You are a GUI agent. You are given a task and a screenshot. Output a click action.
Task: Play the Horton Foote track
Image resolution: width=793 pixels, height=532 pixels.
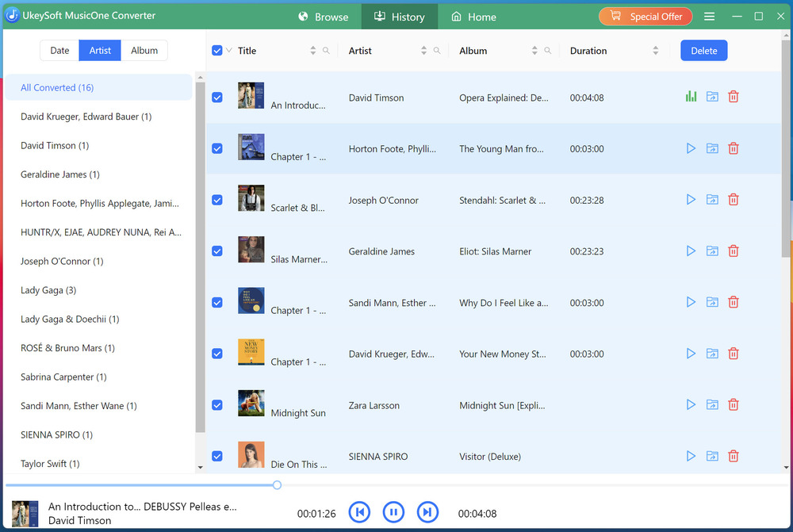(x=691, y=148)
